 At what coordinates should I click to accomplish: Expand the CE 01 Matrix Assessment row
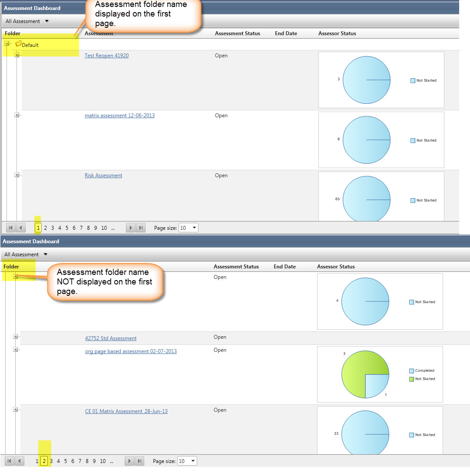16,410
